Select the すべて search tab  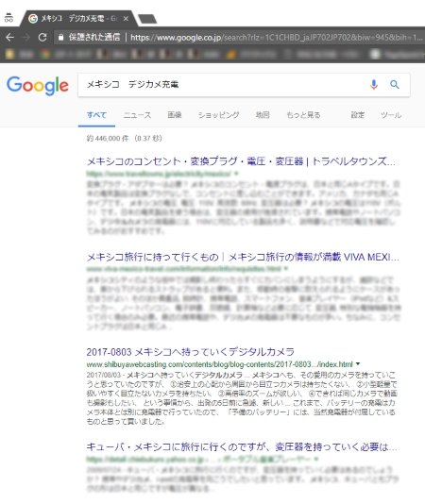click(x=96, y=115)
